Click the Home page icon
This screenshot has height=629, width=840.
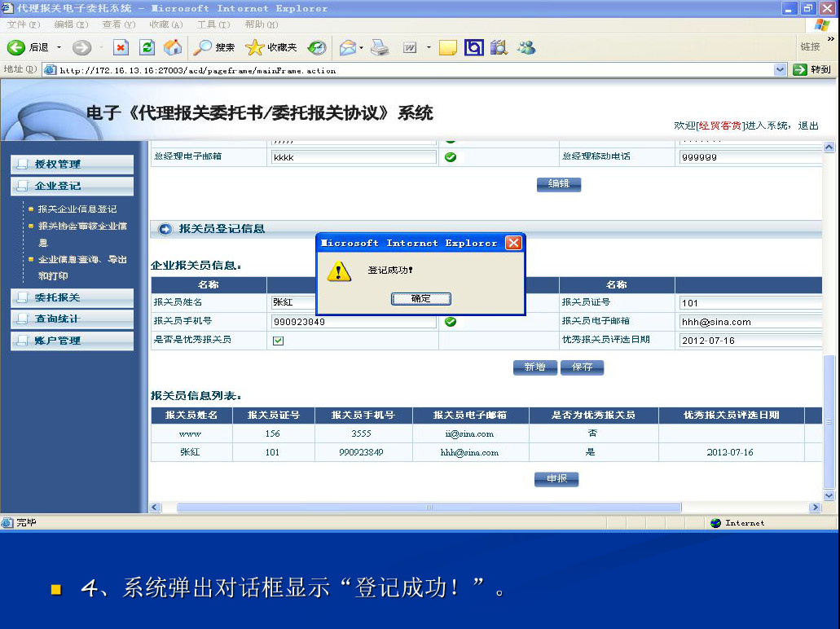tap(173, 48)
